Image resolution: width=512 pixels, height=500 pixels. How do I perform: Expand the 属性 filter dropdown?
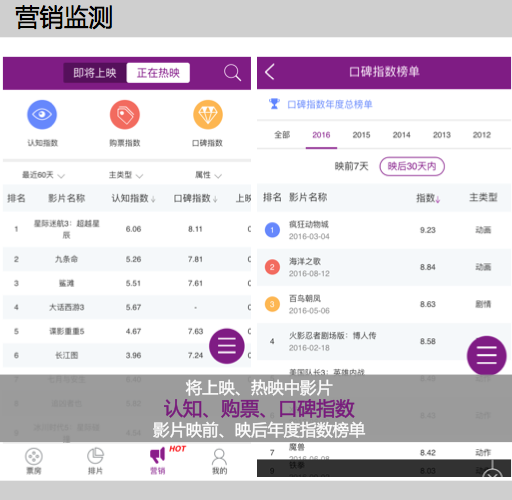[208, 175]
